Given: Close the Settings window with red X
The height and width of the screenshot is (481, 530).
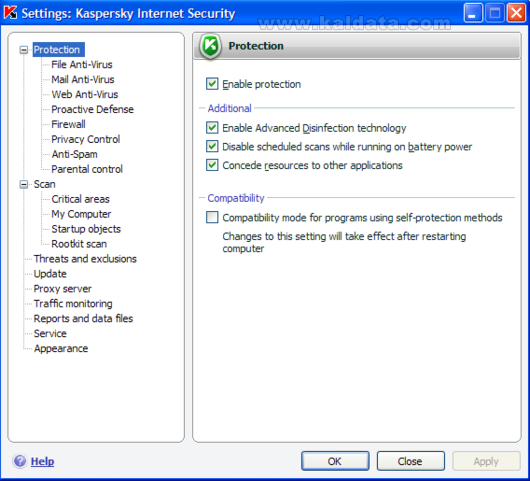Looking at the screenshot, I should tap(516, 13).
